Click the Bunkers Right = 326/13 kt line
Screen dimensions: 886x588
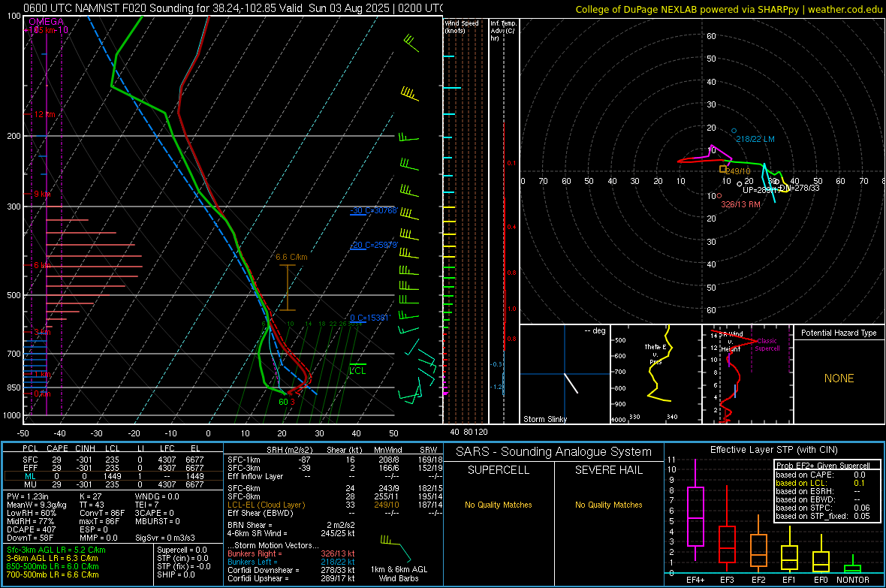291,553
